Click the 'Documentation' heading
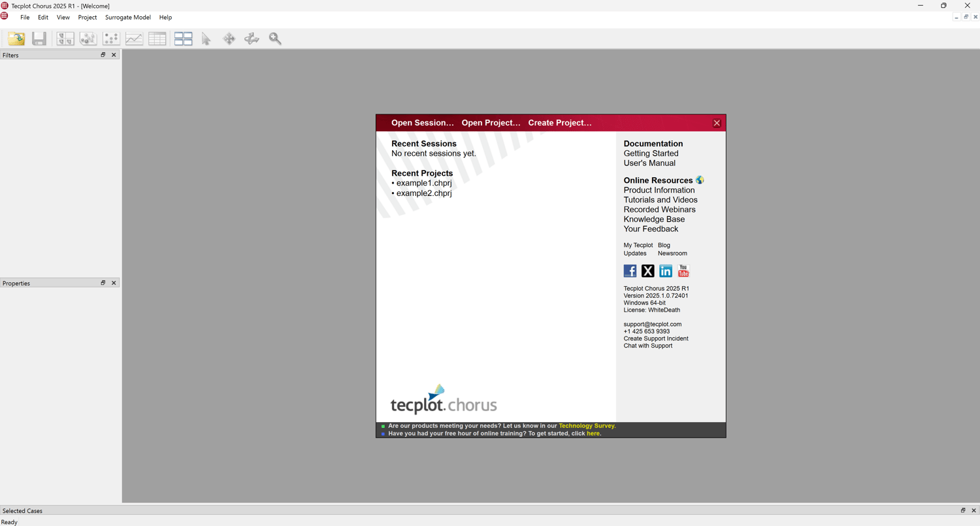Image resolution: width=980 pixels, height=526 pixels. (x=653, y=144)
